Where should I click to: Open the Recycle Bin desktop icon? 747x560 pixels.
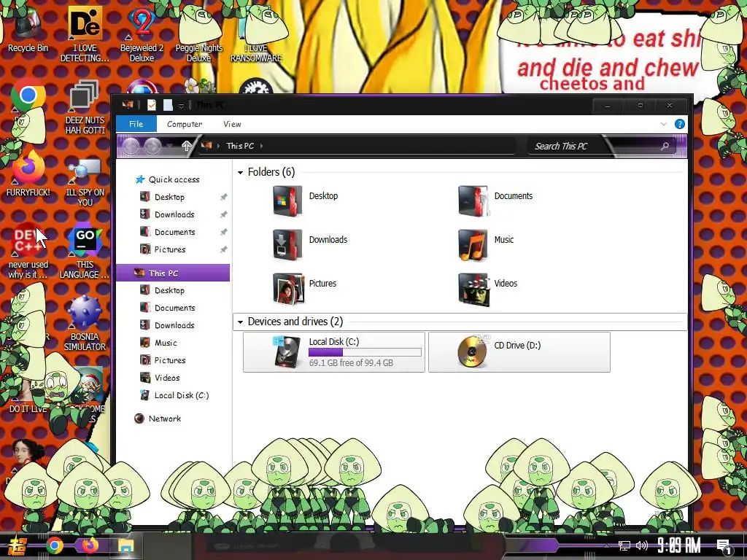point(28,29)
